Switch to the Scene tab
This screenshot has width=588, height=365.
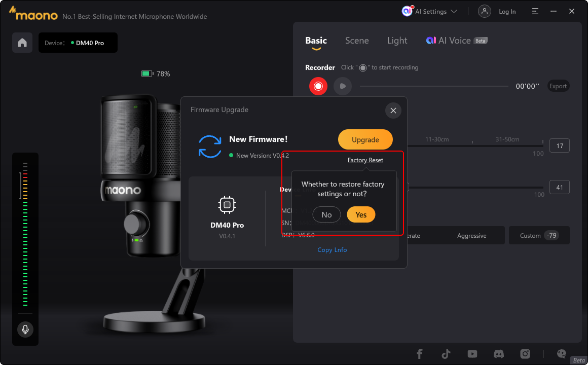(x=357, y=41)
